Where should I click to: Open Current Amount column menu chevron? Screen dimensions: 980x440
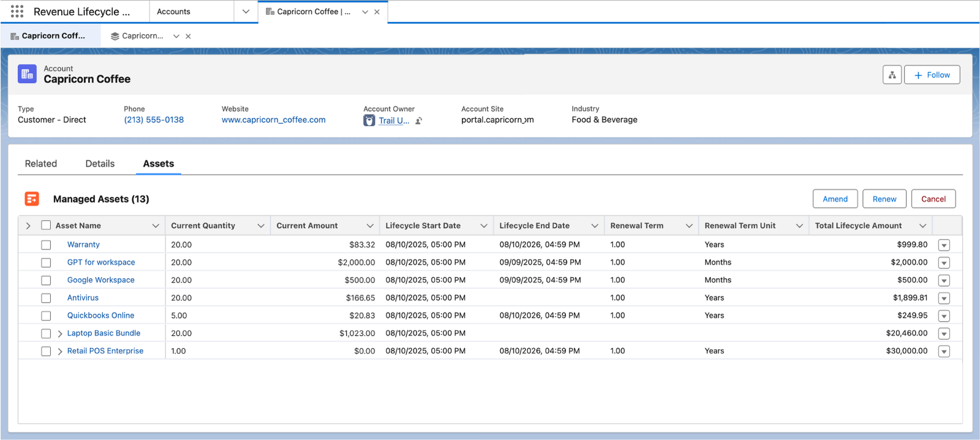(370, 226)
